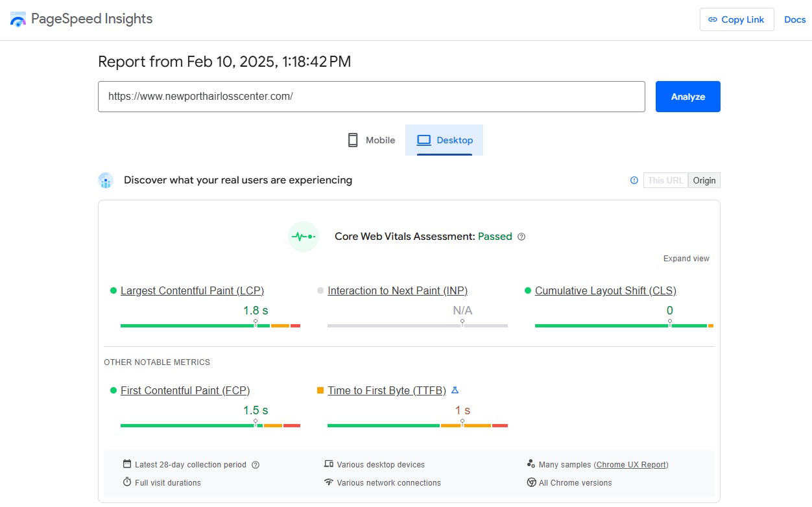The height and width of the screenshot is (507, 812).
Task: Click the FCP distribution bar
Action: tap(210, 425)
